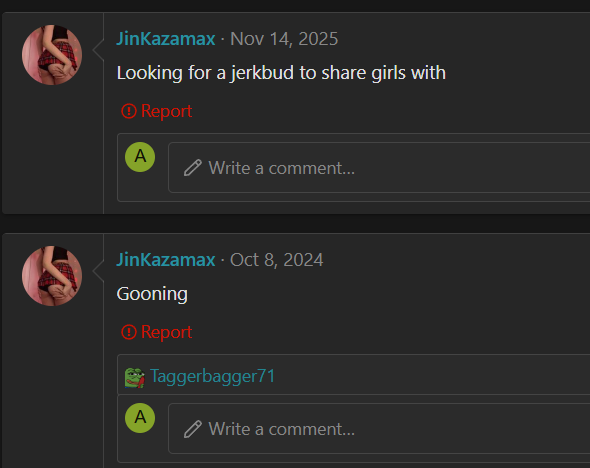The height and width of the screenshot is (468, 590).
Task: Open JinKazamax avatar on Nov 14, 2025 post
Action: click(x=52, y=55)
